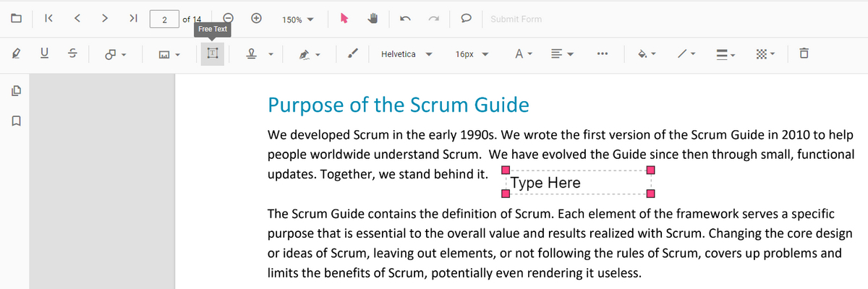Open the bookmarks side panel
Screen dimensions: 868x289
tap(16, 120)
